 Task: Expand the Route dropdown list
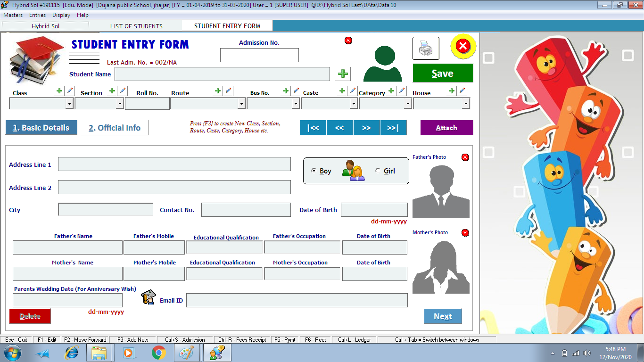(x=241, y=104)
